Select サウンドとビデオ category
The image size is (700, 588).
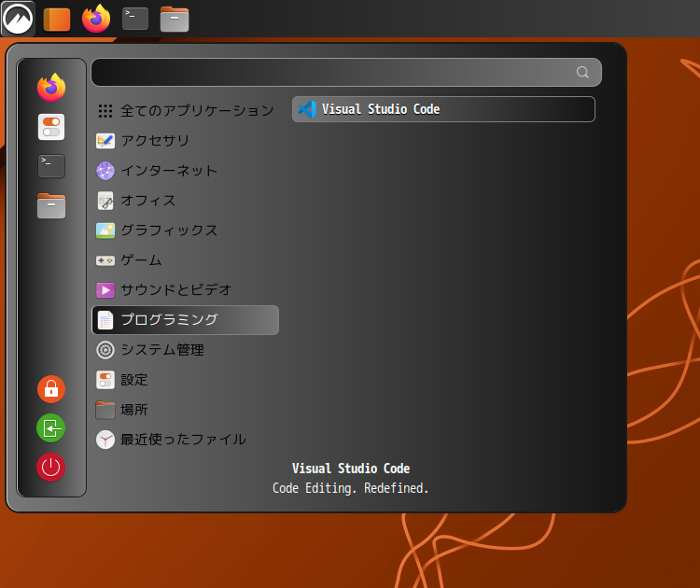pos(186,290)
